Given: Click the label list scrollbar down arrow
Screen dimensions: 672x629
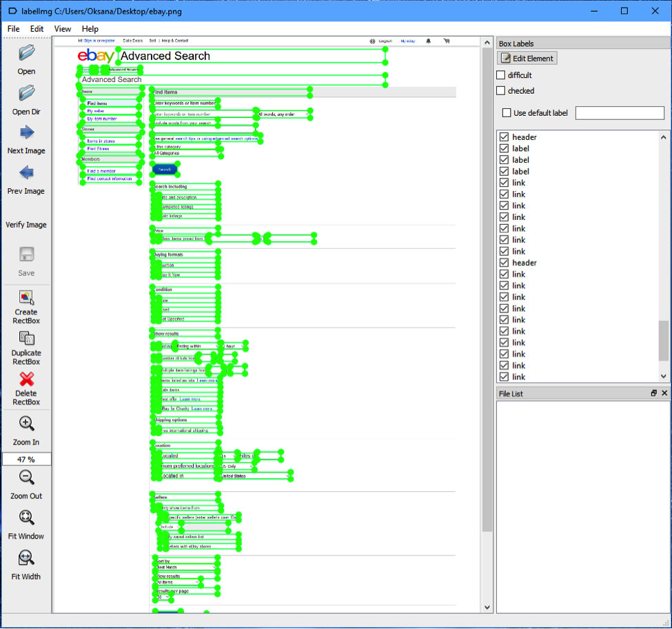Looking at the screenshot, I should click(x=664, y=377).
